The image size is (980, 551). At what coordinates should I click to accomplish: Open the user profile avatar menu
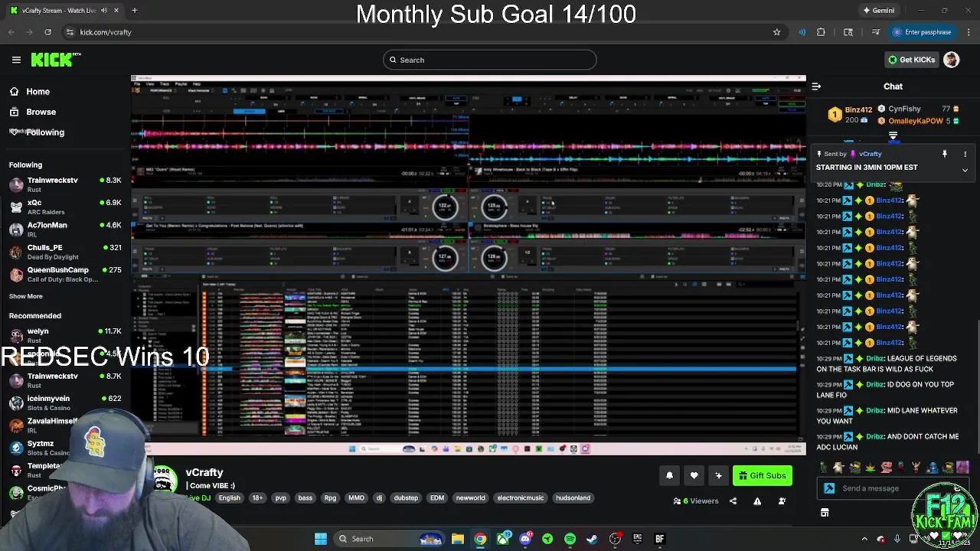coord(952,60)
